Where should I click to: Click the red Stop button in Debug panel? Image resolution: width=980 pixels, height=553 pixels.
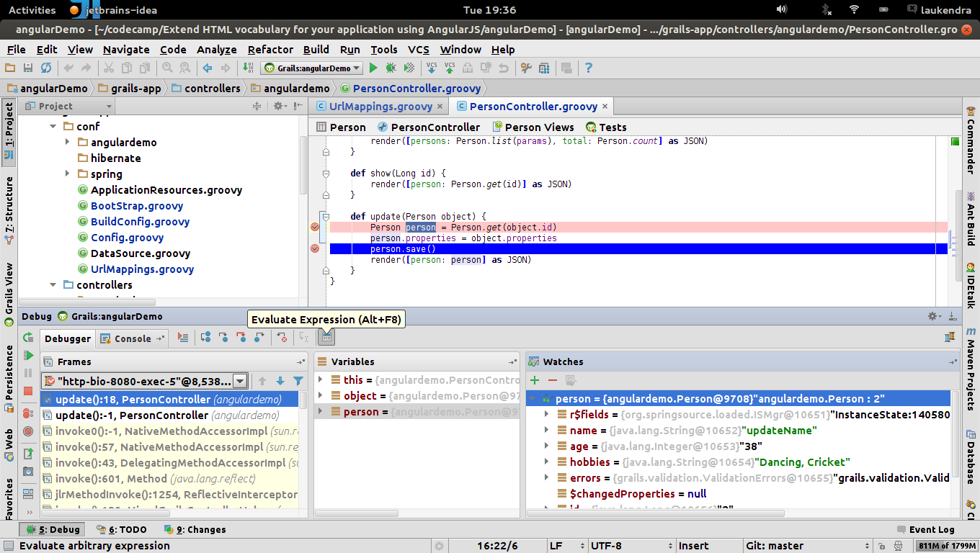(x=28, y=391)
